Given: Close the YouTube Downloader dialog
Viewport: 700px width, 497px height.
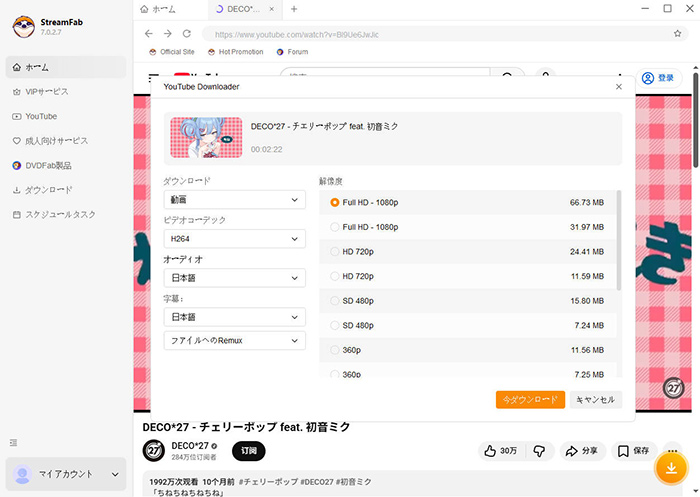Looking at the screenshot, I should [x=619, y=87].
